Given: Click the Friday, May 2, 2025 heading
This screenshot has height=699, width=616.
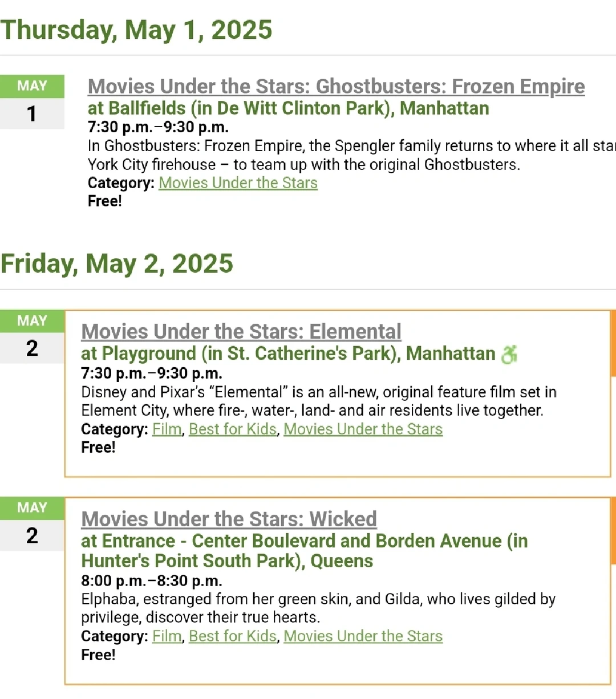Looking at the screenshot, I should 116,263.
